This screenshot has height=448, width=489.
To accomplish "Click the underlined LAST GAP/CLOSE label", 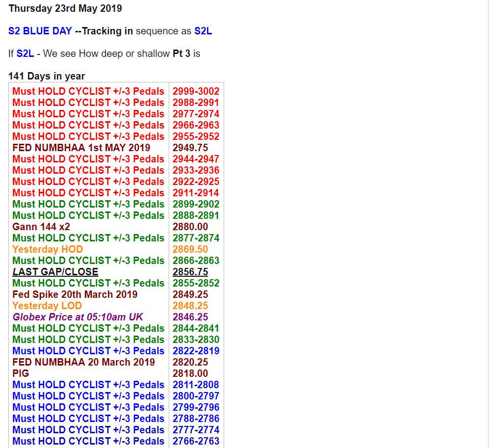I will point(55,272).
